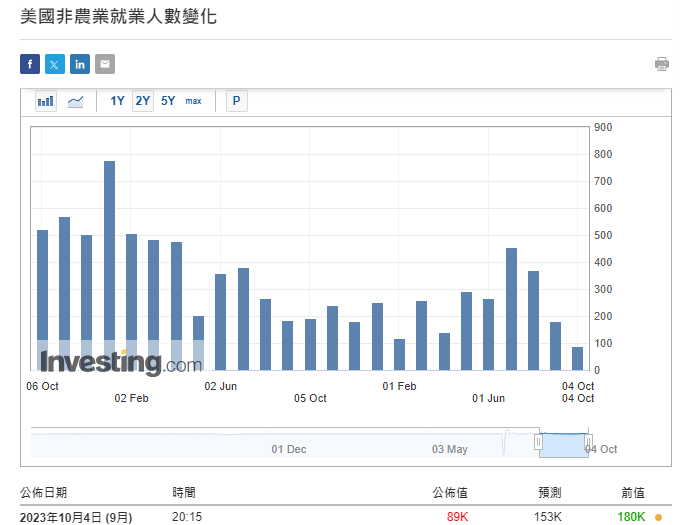This screenshot has width=687, height=525.
Task: Select the max time range
Action: pyautogui.click(x=193, y=101)
